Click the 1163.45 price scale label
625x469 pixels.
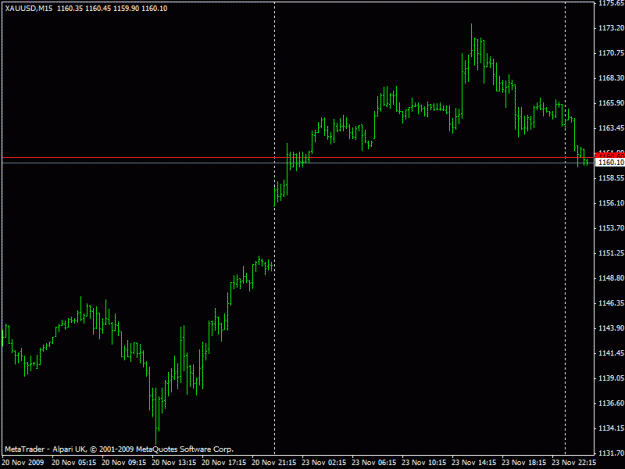[x=611, y=128]
